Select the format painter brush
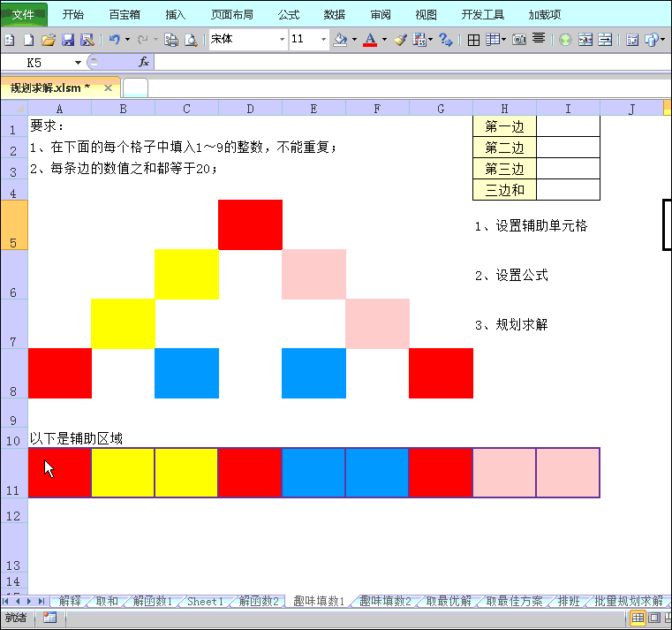Image resolution: width=672 pixels, height=630 pixels. pos(400,40)
